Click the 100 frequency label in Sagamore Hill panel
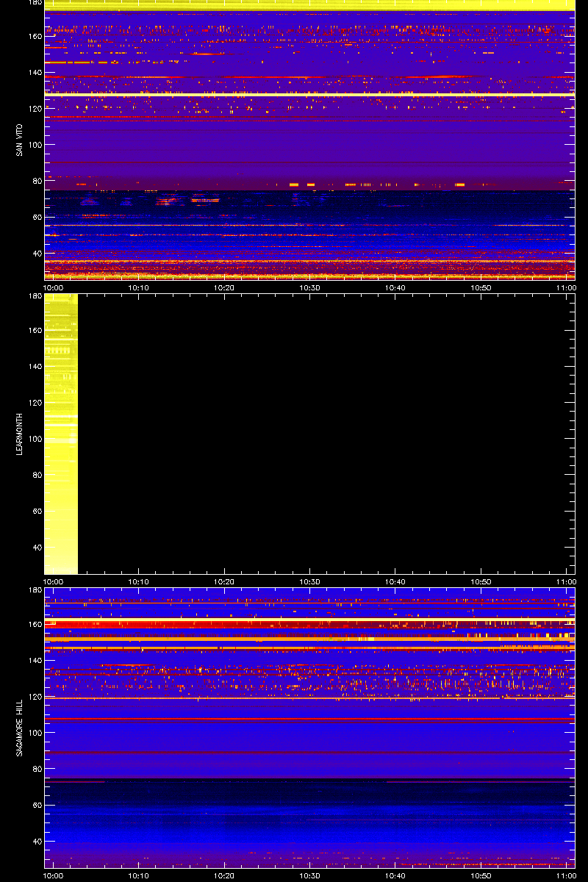Viewport: 588px width, 882px height. 35,733
